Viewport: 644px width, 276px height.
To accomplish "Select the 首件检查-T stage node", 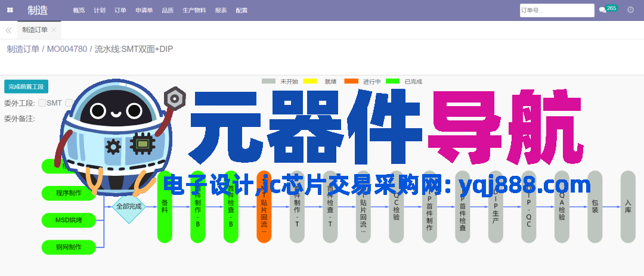I will 330,207.
